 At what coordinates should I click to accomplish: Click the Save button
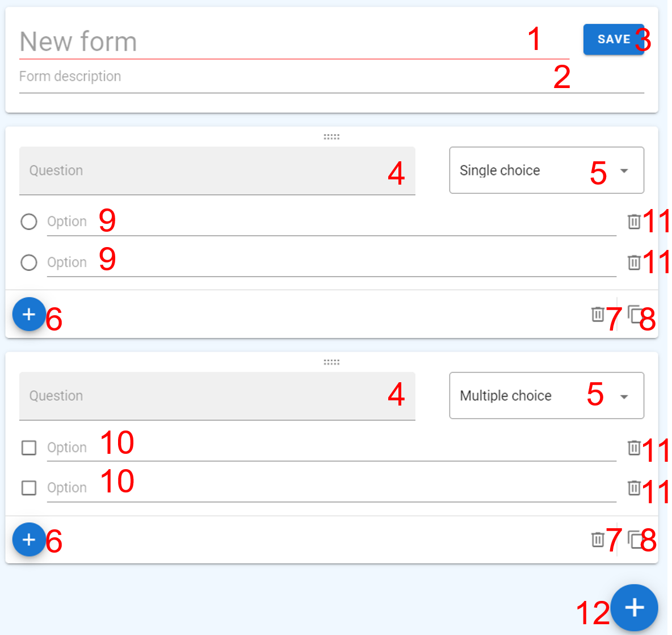[x=613, y=39]
